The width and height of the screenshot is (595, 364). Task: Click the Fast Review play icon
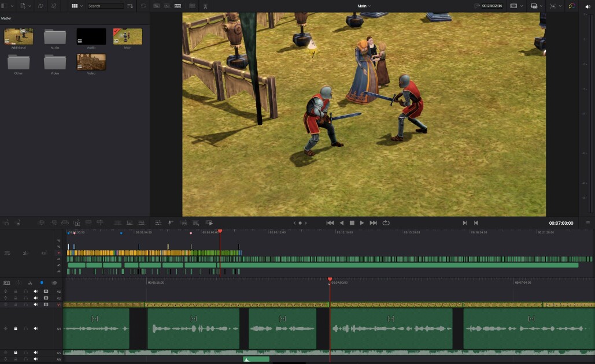coord(209,222)
